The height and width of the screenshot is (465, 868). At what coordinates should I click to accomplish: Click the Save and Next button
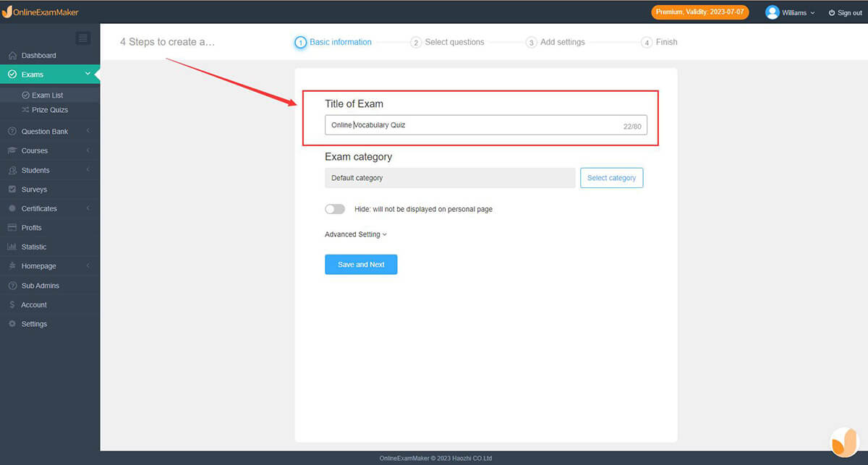pyautogui.click(x=360, y=264)
